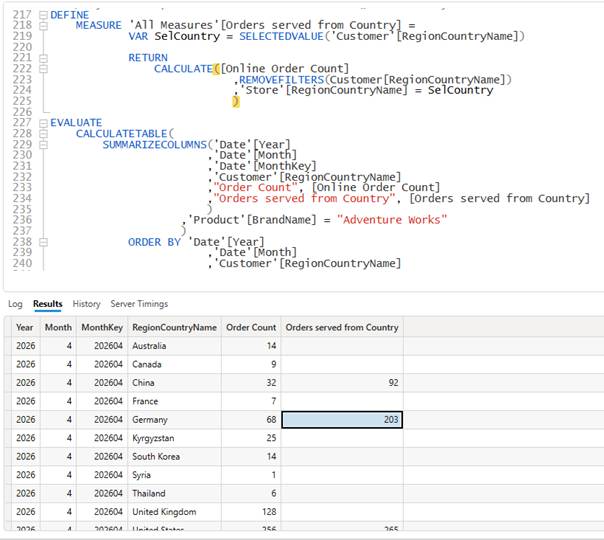Screen dimensions: 604x540
Task: Select Order Count cell showing 68
Action: coord(251,419)
